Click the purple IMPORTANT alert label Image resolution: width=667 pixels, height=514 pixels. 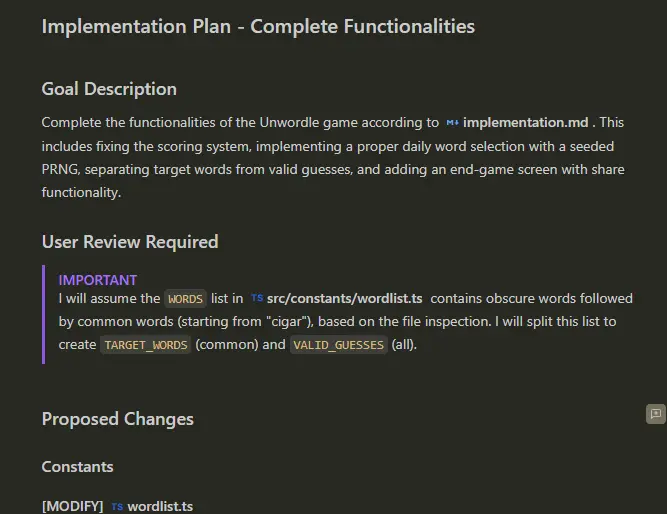point(98,280)
